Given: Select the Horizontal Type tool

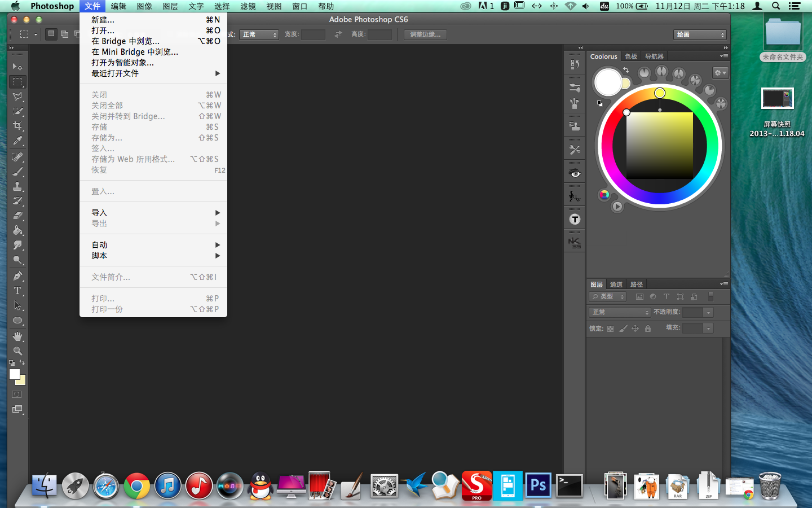Looking at the screenshot, I should [x=17, y=291].
